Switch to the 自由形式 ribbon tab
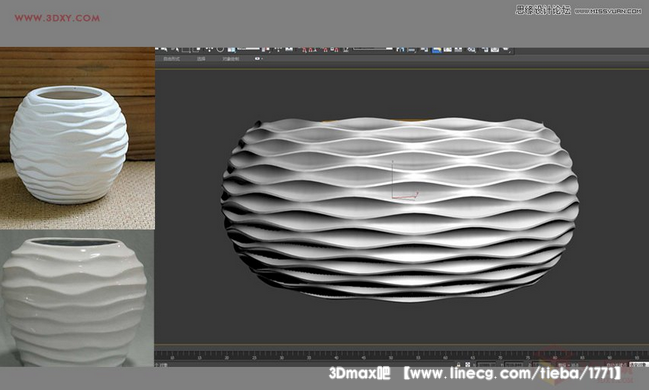This screenshot has height=390, width=650. [x=172, y=59]
